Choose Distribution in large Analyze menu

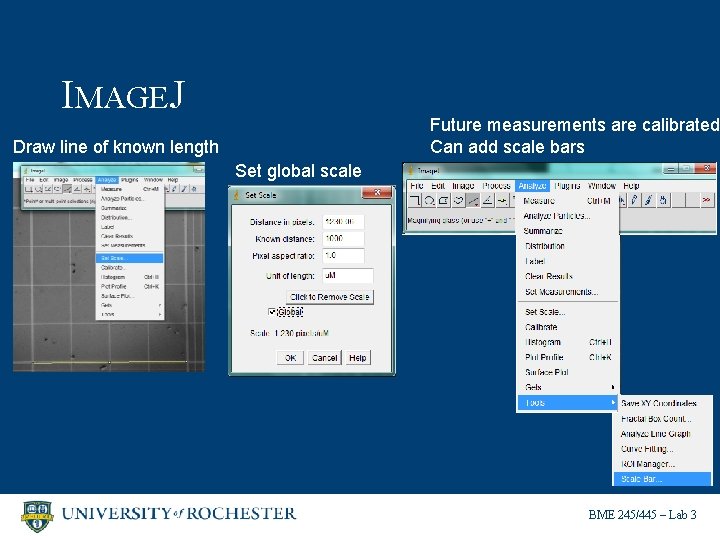568,246
